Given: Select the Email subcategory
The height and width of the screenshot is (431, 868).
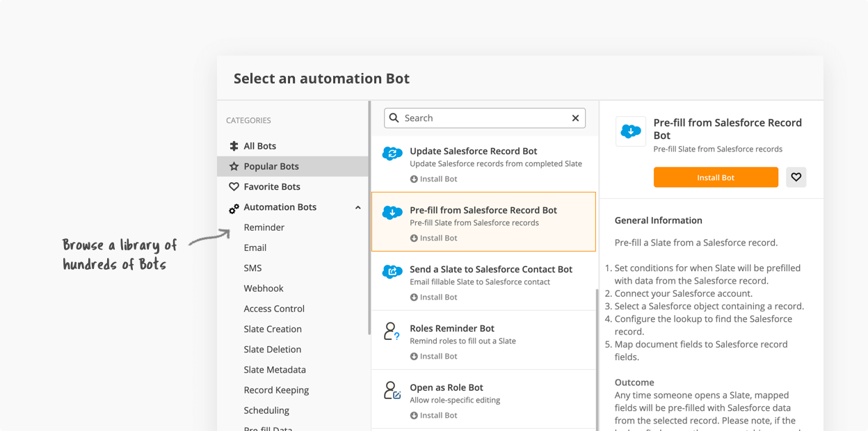Looking at the screenshot, I should click(255, 247).
